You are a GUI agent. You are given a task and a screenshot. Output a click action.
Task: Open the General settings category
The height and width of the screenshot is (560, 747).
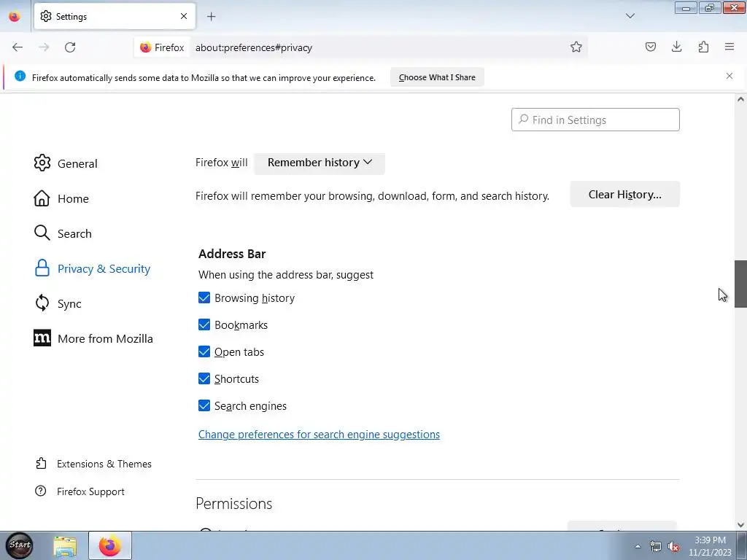(66, 163)
